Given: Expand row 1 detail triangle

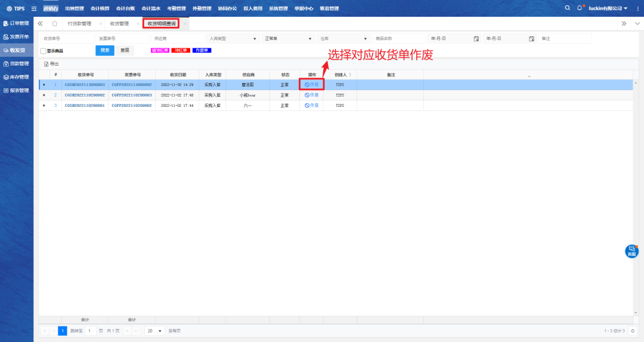Looking at the screenshot, I should pos(44,85).
